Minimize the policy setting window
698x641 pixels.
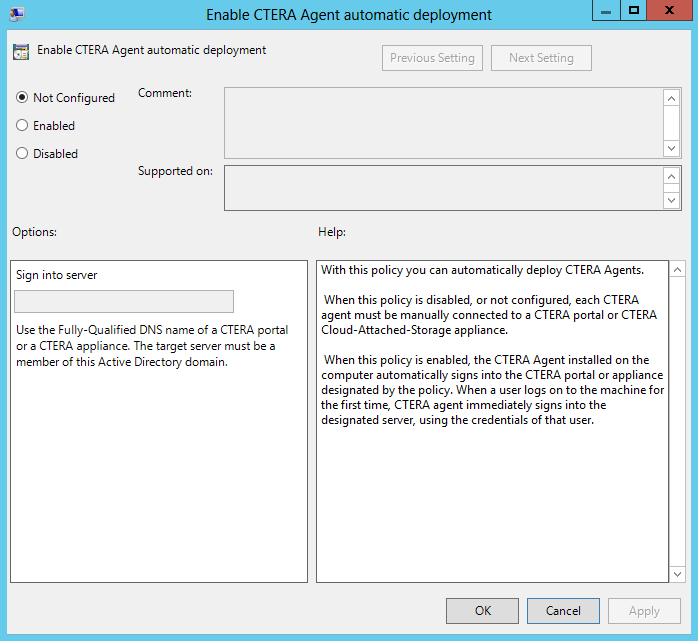point(606,11)
